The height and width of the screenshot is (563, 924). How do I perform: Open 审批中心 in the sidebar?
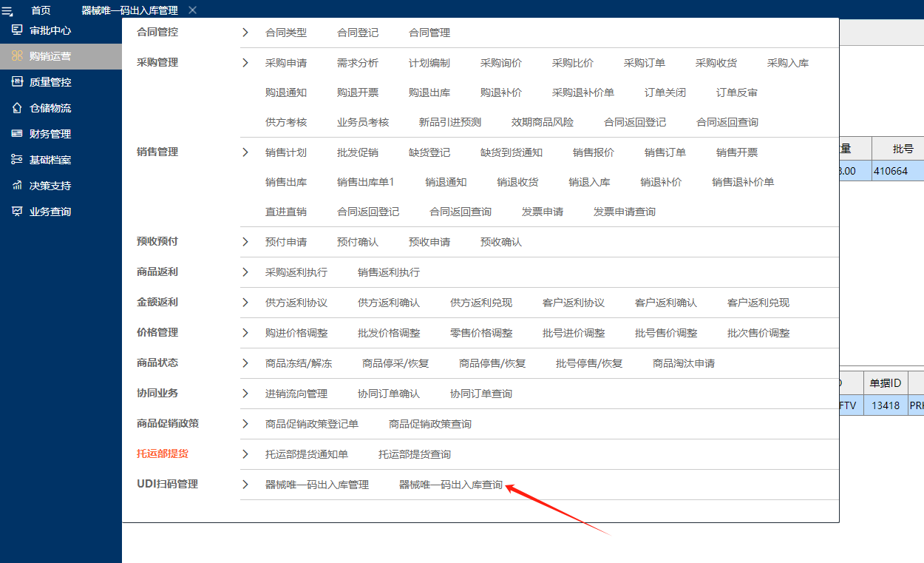point(50,30)
